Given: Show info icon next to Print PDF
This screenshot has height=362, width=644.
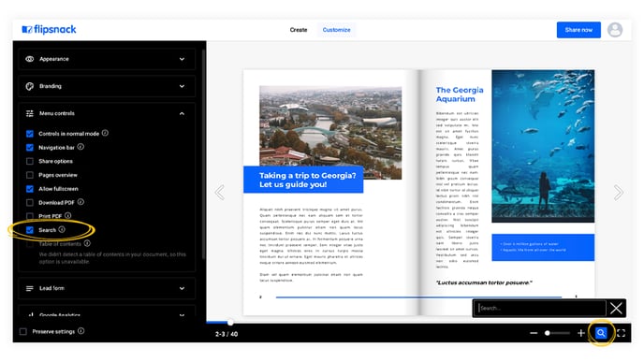Looking at the screenshot, I should point(67,215).
